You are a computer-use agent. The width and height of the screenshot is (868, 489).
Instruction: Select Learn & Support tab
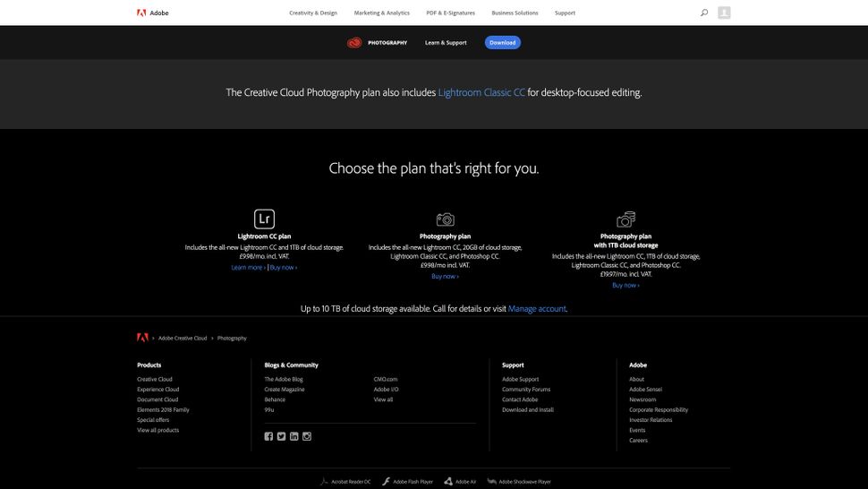[446, 43]
